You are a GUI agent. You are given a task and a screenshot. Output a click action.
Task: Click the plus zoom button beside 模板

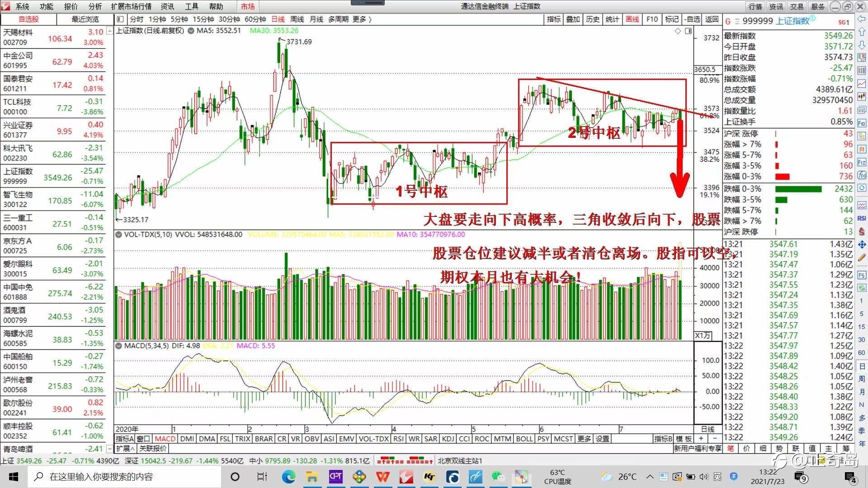pos(701,438)
